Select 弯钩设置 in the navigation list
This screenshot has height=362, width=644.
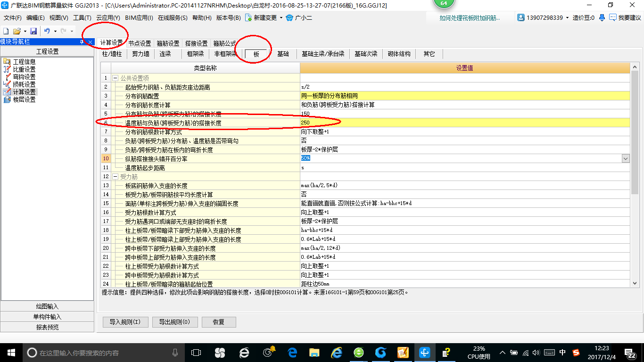[24, 77]
